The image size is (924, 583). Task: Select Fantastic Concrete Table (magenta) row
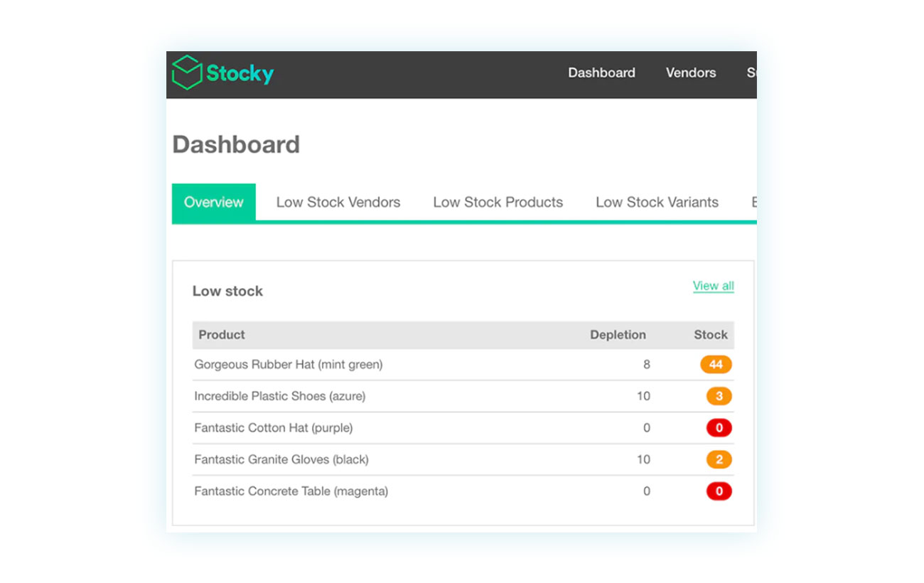463,491
